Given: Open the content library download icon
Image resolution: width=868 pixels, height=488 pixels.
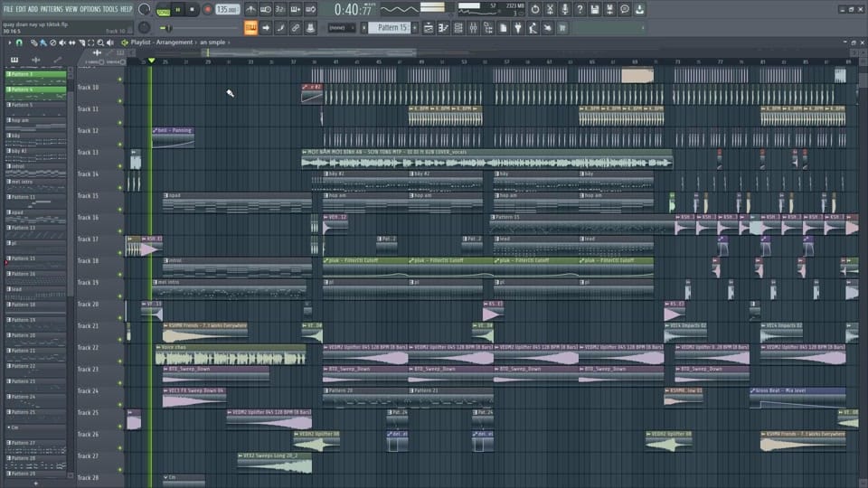Looking at the screenshot, I should pos(639,9).
